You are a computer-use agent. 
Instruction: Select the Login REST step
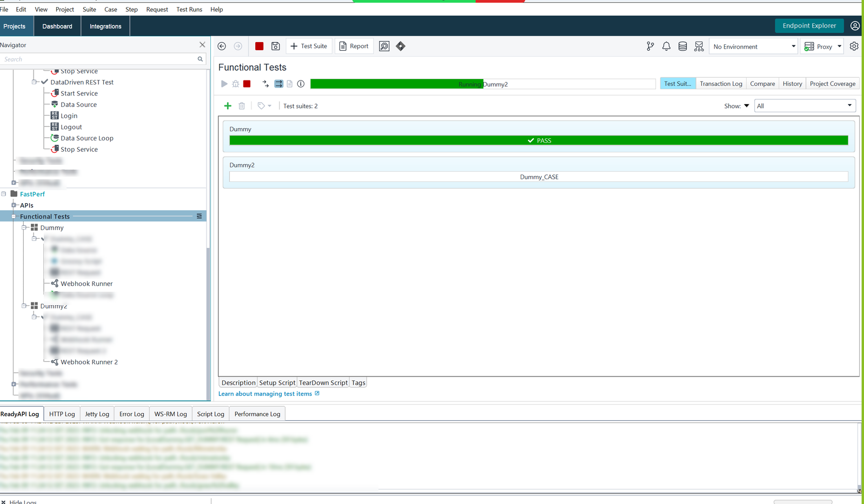point(69,116)
